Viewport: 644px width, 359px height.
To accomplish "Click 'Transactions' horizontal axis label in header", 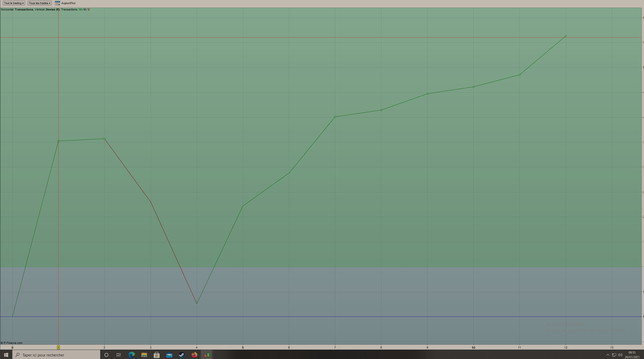I will point(24,9).
